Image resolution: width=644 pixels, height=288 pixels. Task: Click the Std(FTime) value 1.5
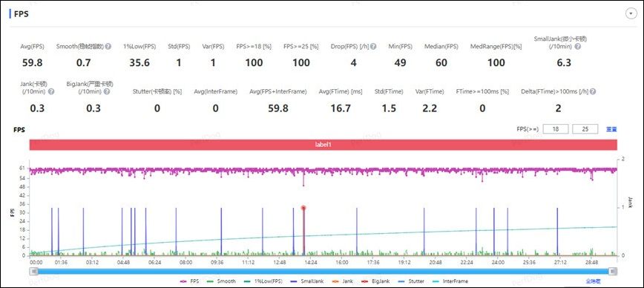click(389, 108)
